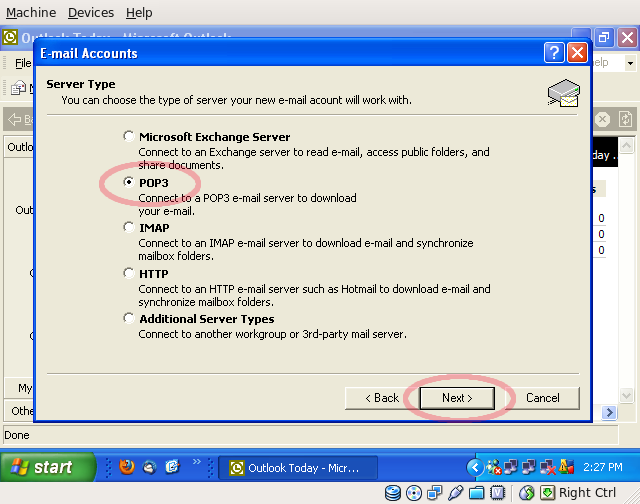
Task: Click the Outlook pane scroll up arrow
Action: pos(627,145)
